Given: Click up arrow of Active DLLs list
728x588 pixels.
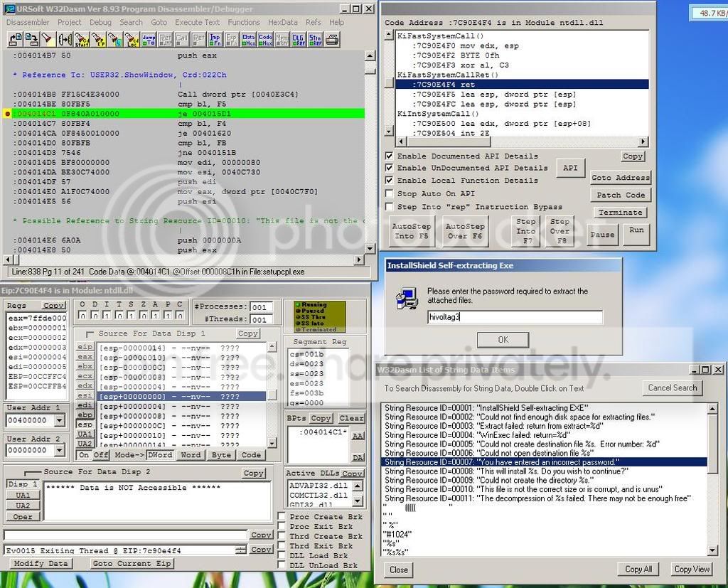Looking at the screenshot, I should click(358, 486).
